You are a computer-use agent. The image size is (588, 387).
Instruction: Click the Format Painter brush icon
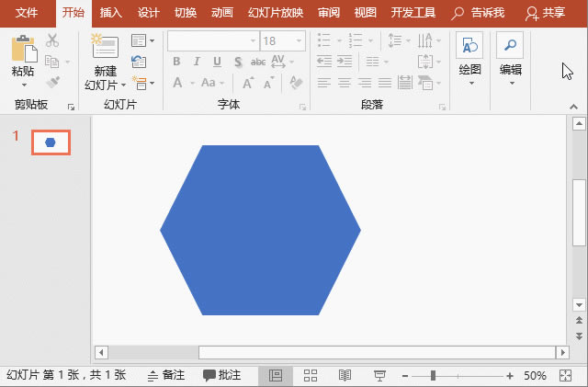click(x=53, y=82)
